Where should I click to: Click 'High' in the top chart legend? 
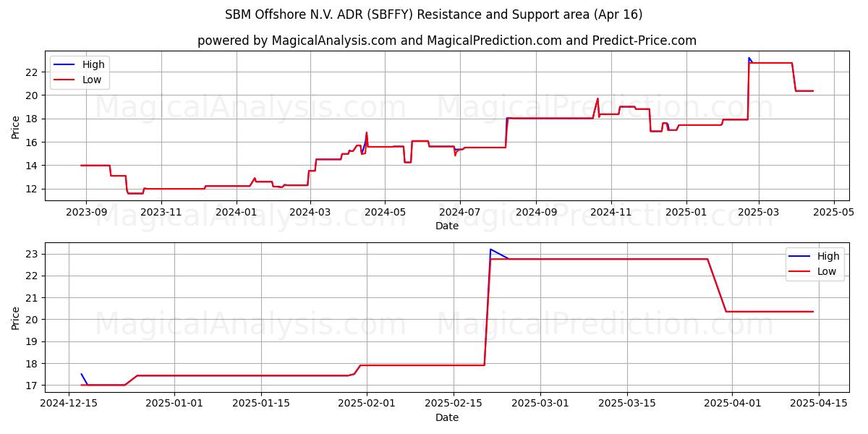tap(93, 64)
